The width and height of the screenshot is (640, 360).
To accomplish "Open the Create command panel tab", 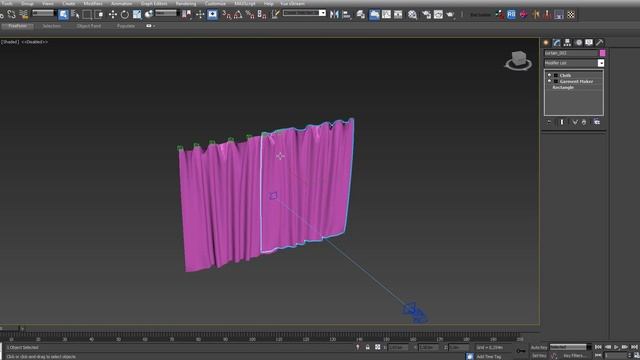I will [x=546, y=42].
